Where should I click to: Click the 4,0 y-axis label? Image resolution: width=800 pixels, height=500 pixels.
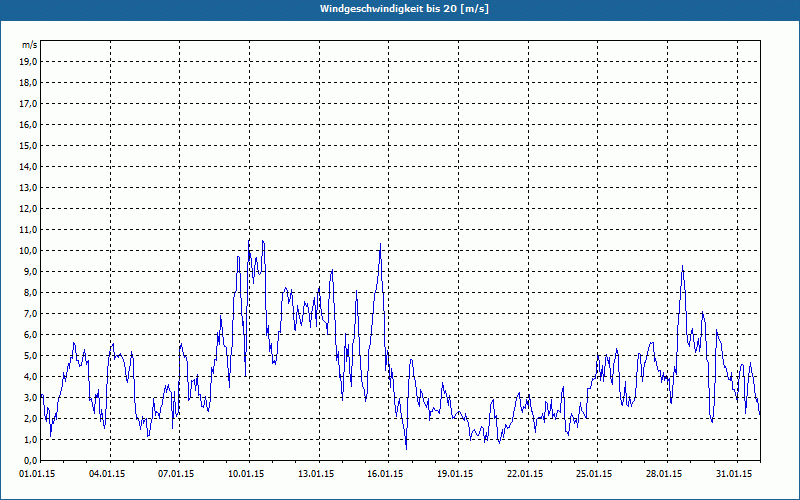click(x=30, y=377)
